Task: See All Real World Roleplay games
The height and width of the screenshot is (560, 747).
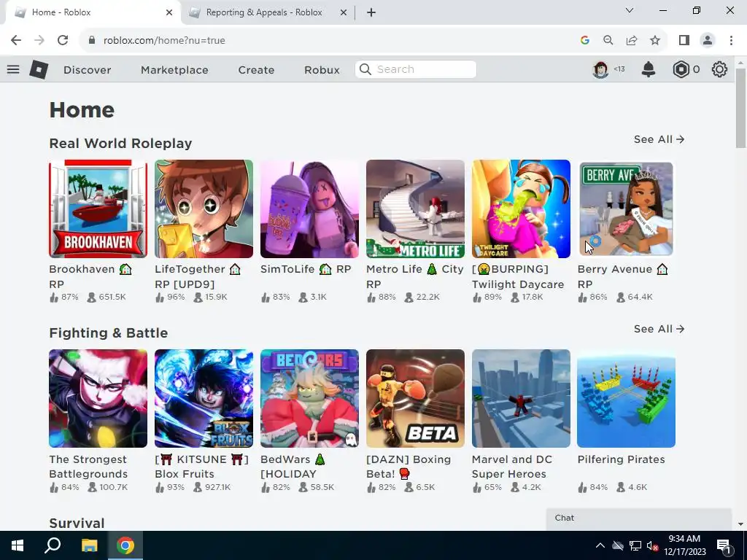Action: point(659,139)
